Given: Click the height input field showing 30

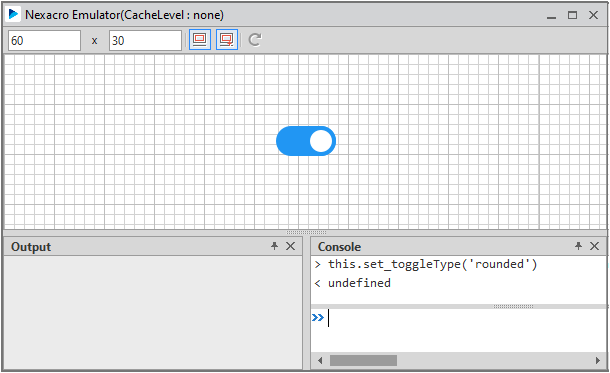Looking at the screenshot, I should pyautogui.click(x=145, y=40).
